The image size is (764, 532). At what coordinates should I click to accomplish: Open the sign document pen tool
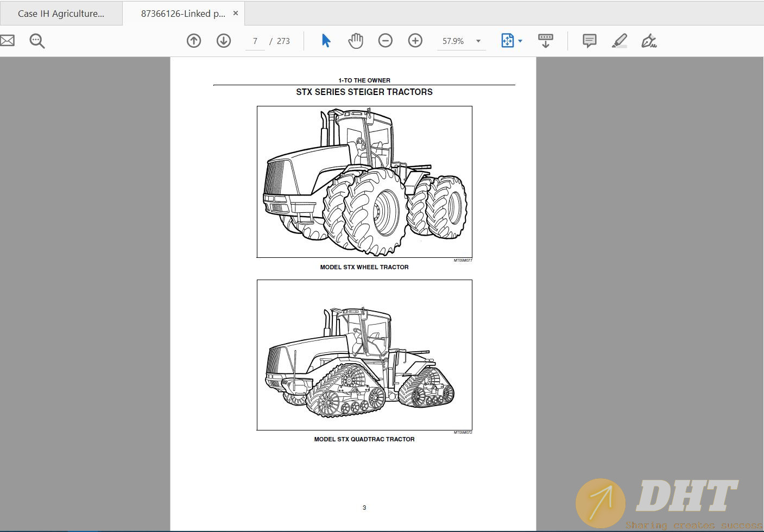[649, 41]
